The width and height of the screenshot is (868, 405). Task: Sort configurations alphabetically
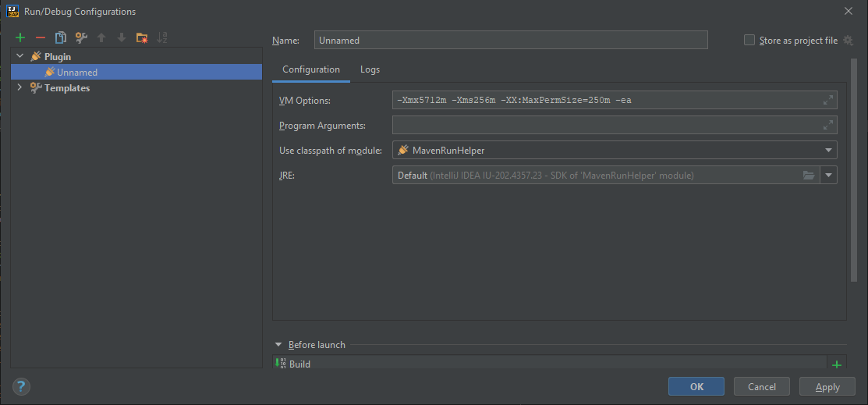point(161,37)
